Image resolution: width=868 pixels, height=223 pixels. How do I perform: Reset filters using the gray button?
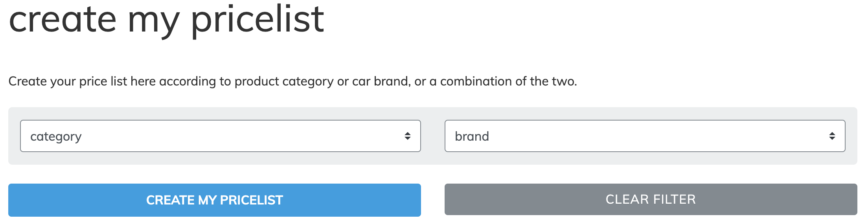pos(651,199)
